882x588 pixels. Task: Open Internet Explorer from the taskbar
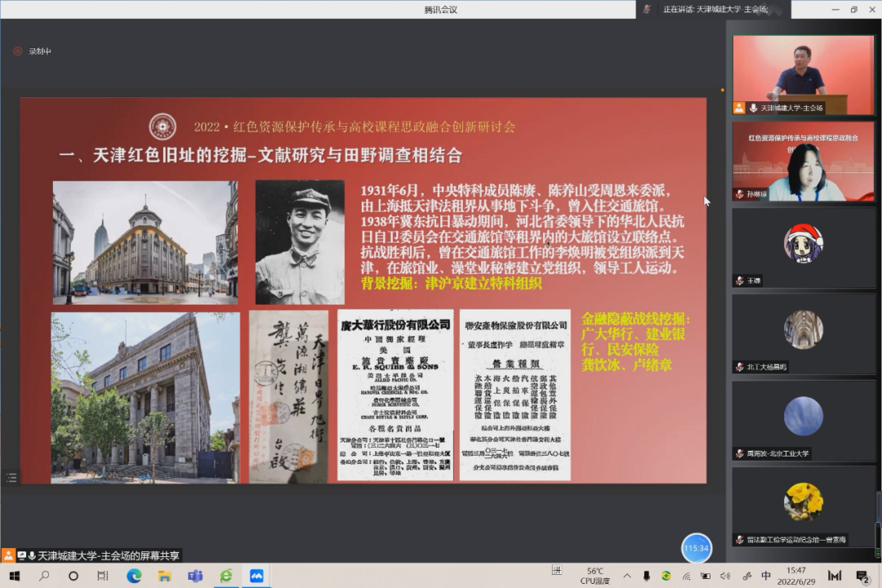point(226,576)
